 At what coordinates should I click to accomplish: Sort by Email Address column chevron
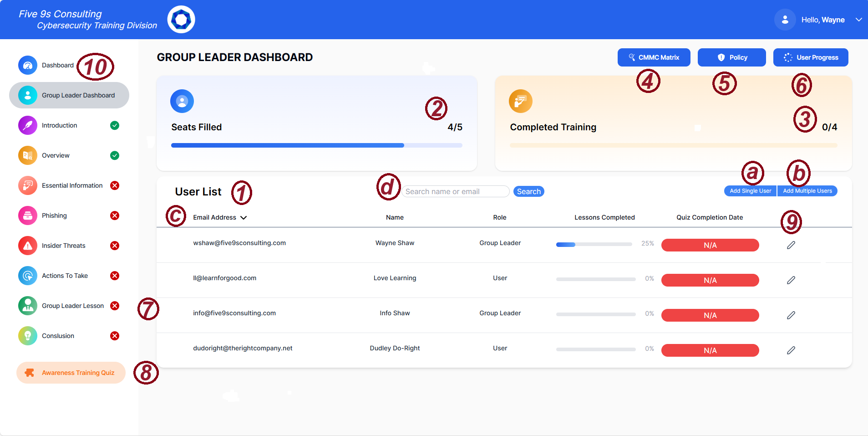pos(244,218)
